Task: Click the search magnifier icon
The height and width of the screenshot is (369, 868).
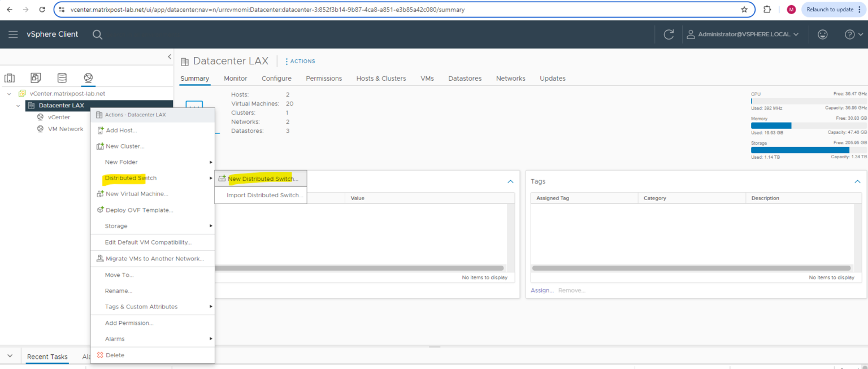Action: point(97,34)
